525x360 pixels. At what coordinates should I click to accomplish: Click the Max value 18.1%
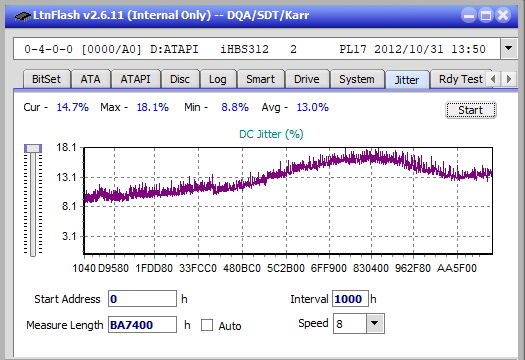point(152,107)
